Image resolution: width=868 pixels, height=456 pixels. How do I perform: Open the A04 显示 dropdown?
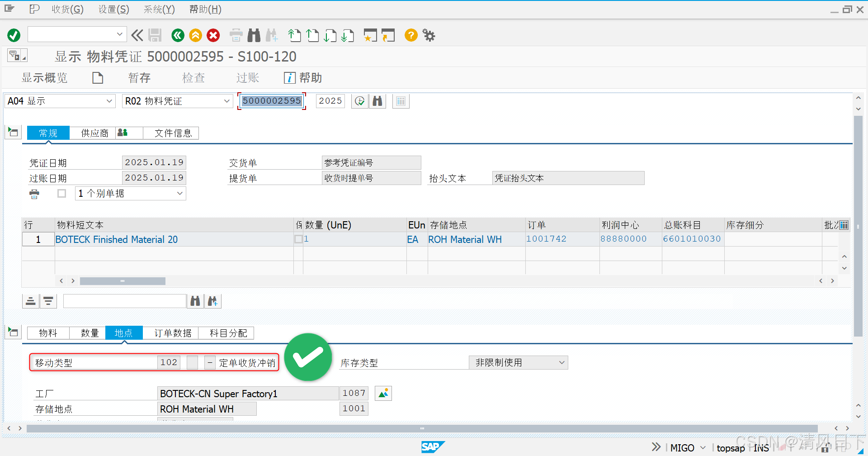[59, 101]
